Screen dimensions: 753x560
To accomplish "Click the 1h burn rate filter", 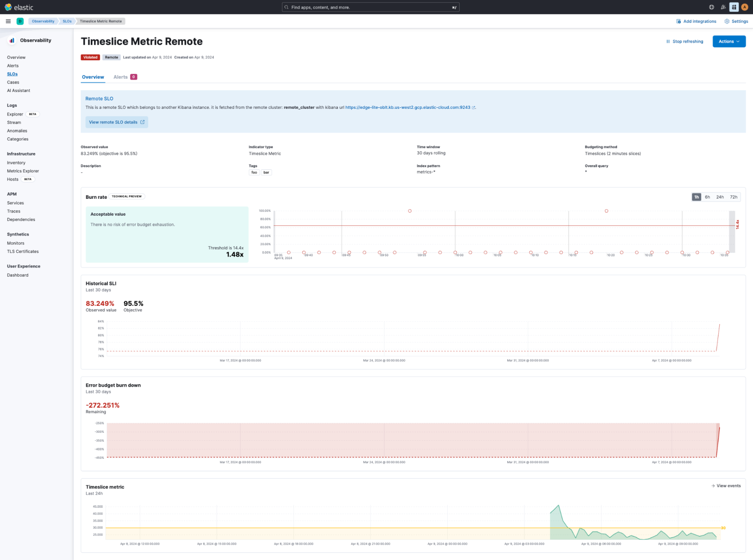I will point(697,197).
